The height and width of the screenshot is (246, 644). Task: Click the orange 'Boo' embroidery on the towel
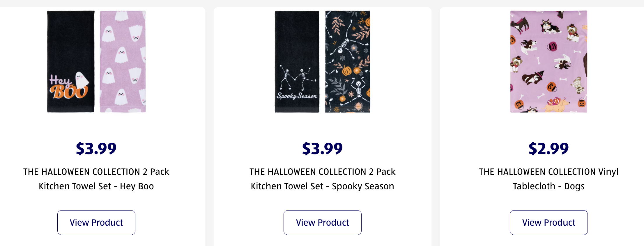[x=68, y=92]
